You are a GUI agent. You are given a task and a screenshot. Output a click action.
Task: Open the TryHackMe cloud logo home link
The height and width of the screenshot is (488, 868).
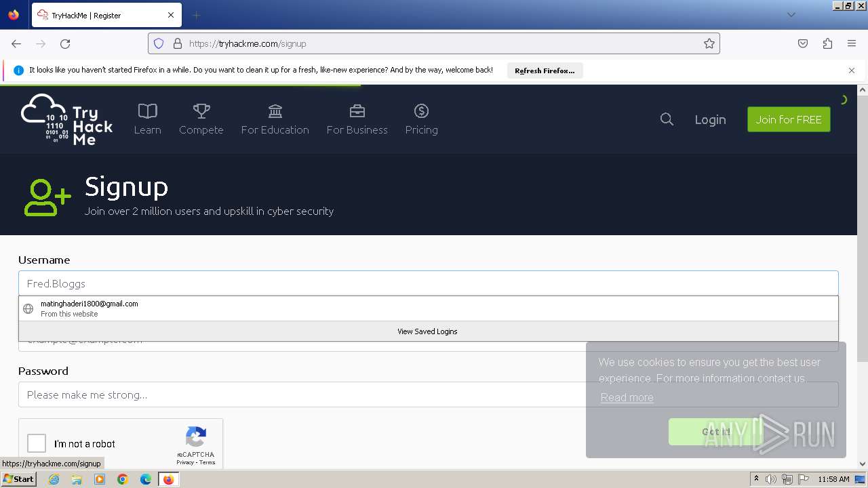click(66, 119)
